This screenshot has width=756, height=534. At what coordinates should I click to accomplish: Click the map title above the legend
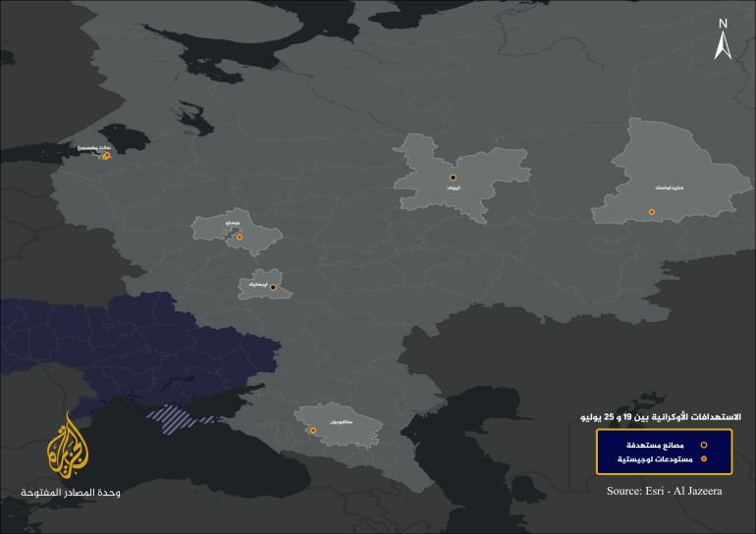[x=661, y=417]
